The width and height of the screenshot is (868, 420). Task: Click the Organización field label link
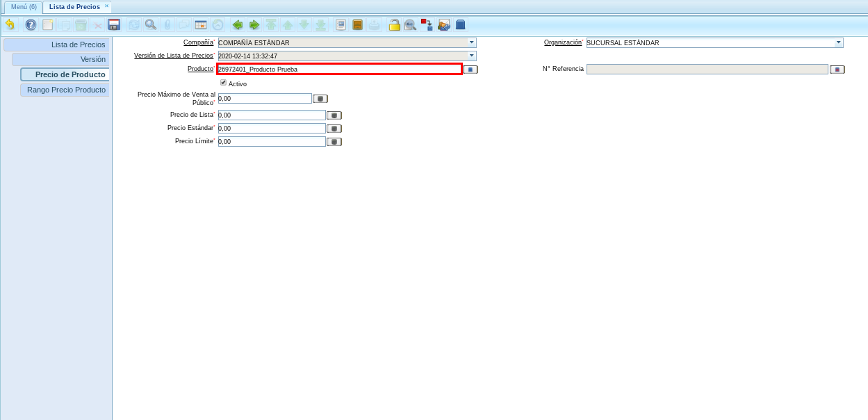562,42
